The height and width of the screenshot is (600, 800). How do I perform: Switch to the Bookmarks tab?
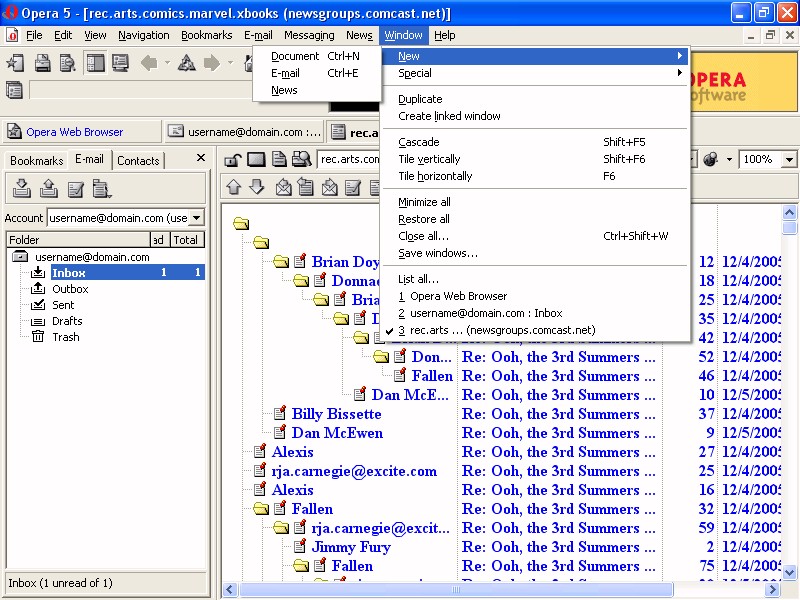[37, 161]
